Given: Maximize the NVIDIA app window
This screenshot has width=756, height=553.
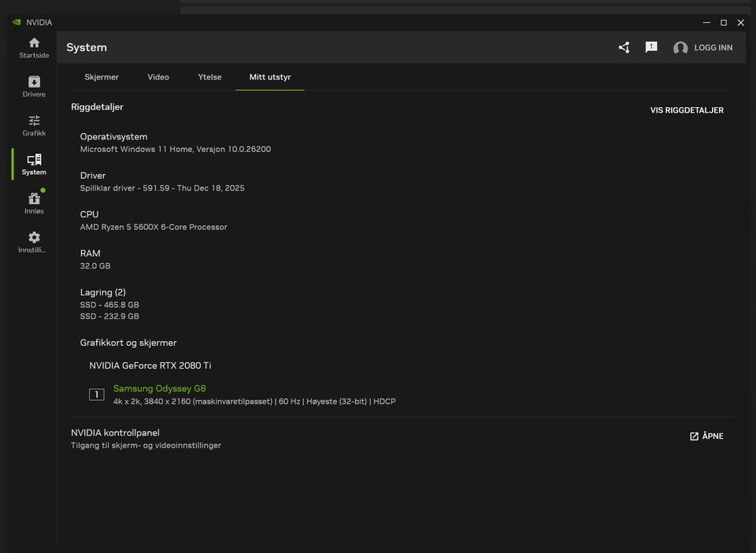Looking at the screenshot, I should 723,23.
